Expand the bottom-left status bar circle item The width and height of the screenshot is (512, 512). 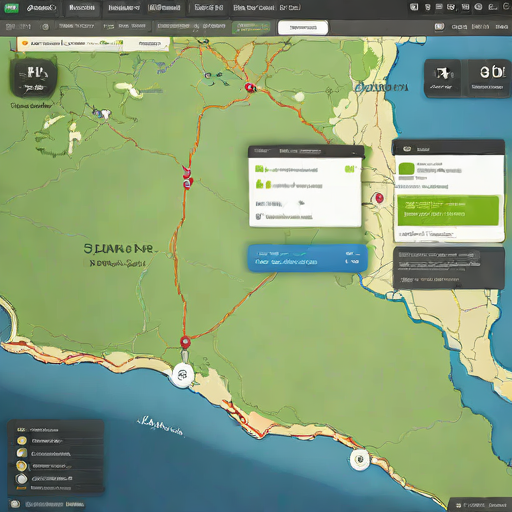coord(15,504)
